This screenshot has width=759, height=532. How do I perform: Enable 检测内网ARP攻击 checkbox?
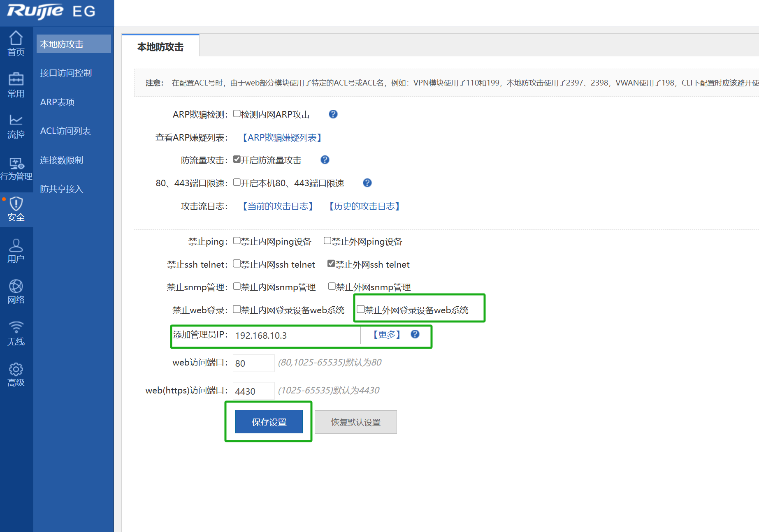click(x=237, y=114)
